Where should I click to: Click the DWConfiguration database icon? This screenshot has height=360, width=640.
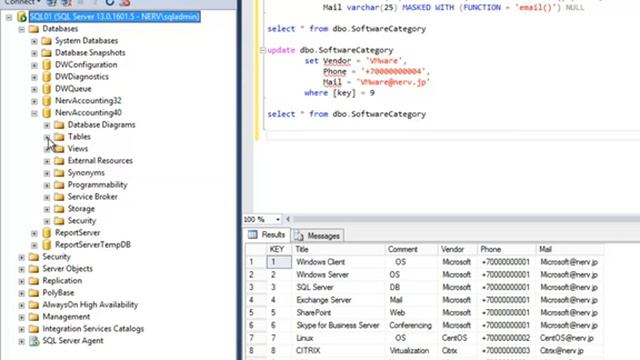pyautogui.click(x=47, y=65)
